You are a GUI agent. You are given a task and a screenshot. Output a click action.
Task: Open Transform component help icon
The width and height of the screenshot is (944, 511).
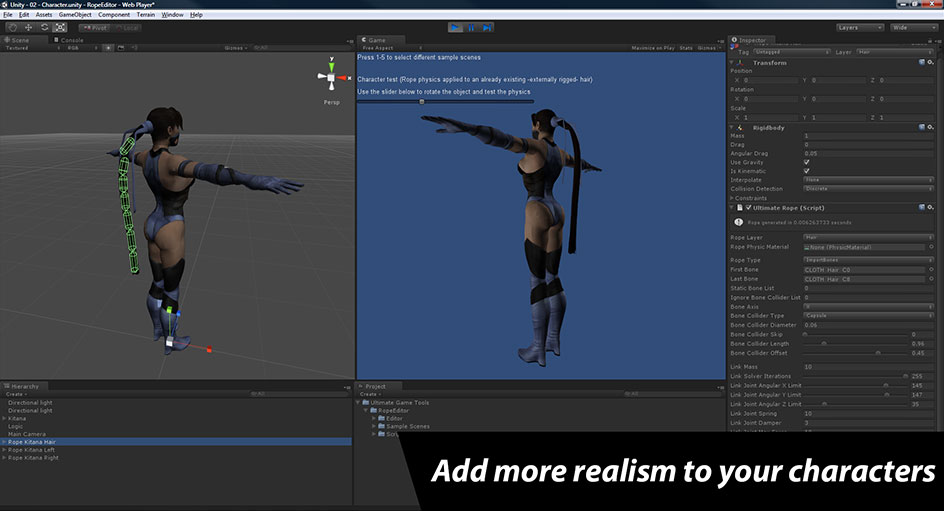[x=921, y=62]
